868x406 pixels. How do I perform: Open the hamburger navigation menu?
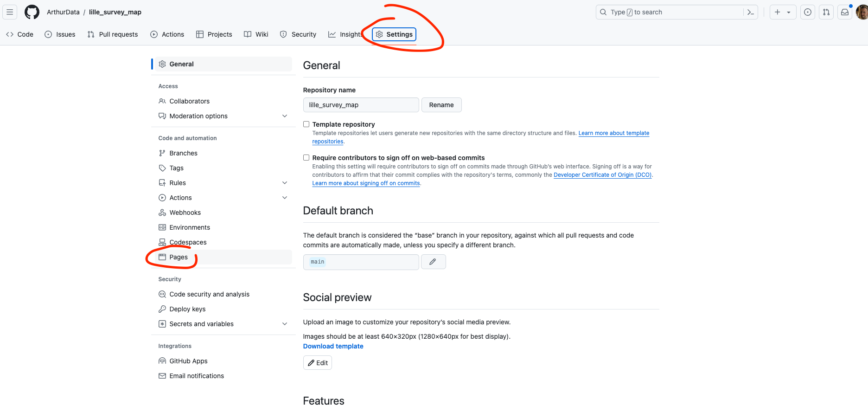(10, 12)
